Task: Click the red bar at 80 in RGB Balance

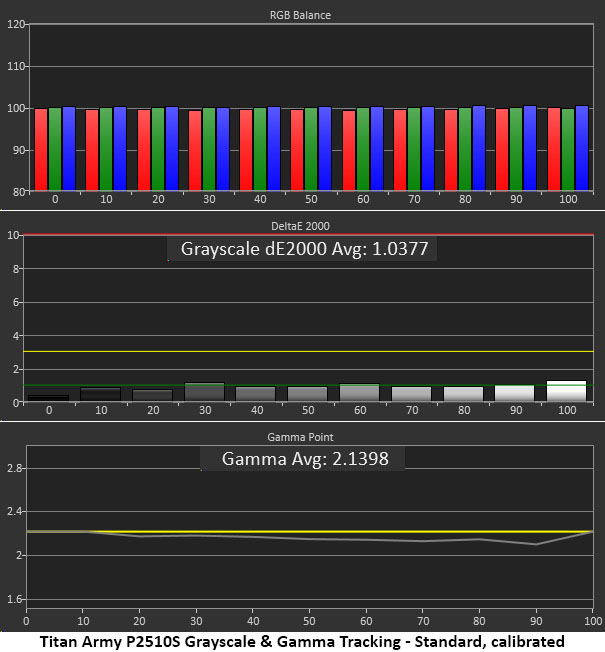Action: (x=451, y=150)
